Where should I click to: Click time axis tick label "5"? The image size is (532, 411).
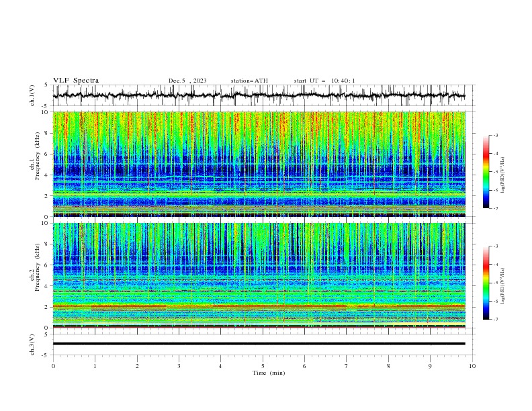[263, 366]
